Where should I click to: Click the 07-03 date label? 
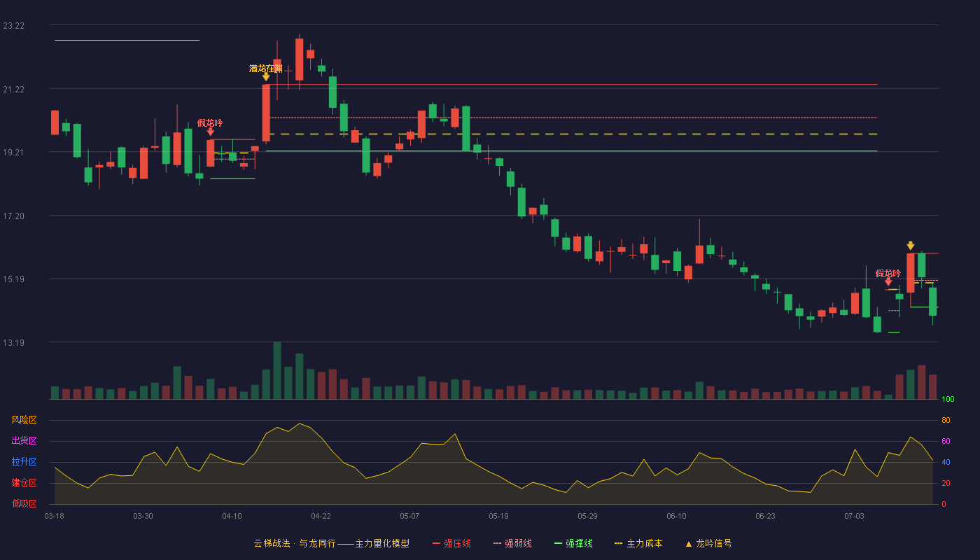(854, 516)
